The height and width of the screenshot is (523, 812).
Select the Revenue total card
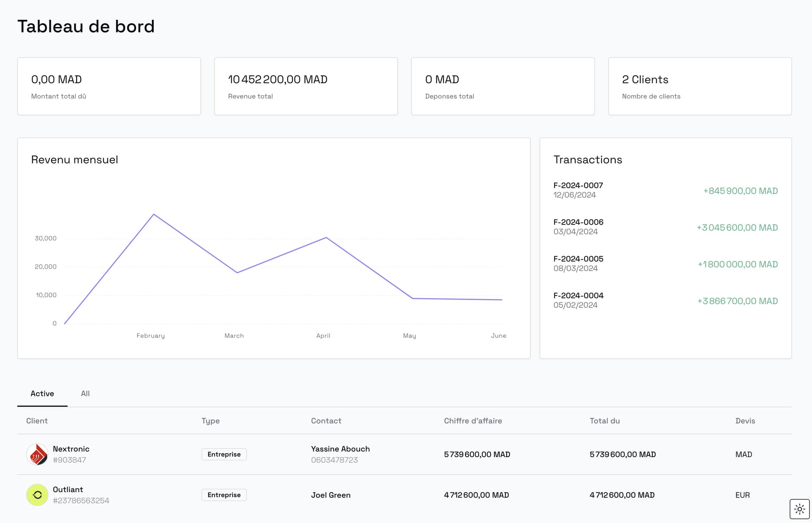coord(306,86)
